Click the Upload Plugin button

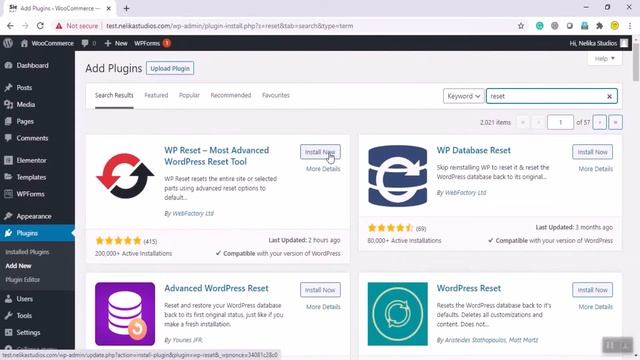pos(170,68)
